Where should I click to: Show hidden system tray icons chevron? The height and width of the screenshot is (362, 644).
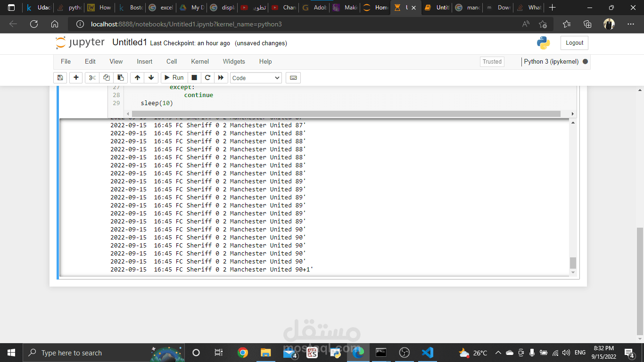[498, 353]
